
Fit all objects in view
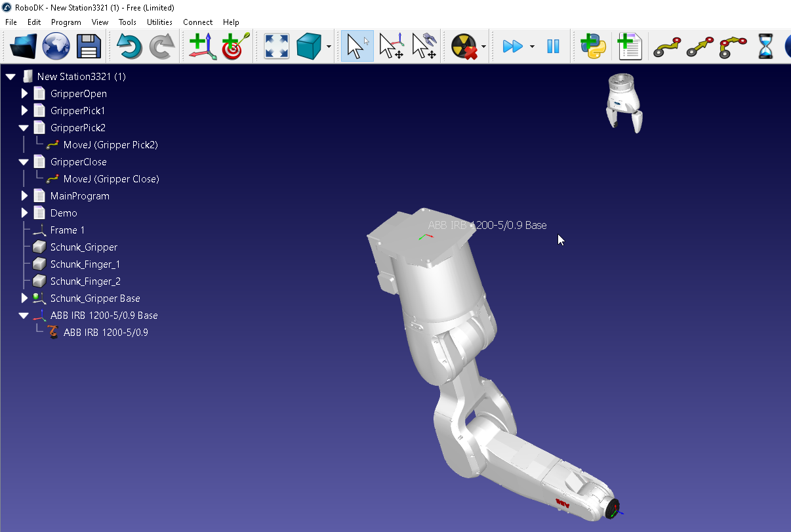pos(277,47)
